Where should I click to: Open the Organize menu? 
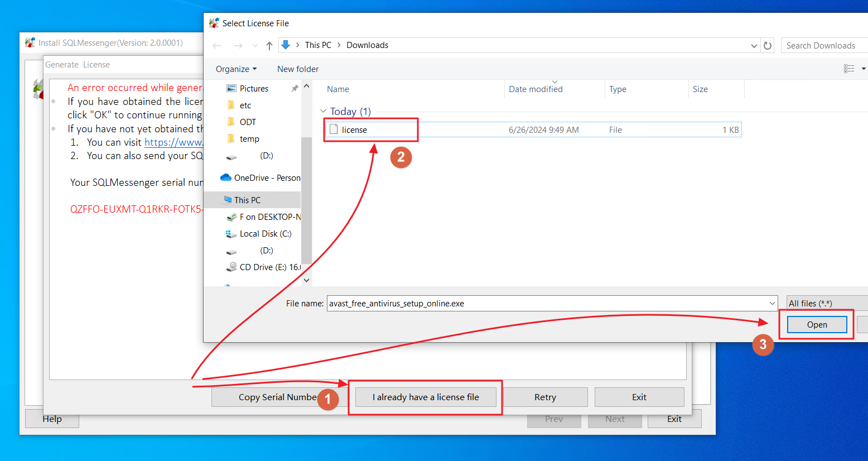(x=236, y=69)
